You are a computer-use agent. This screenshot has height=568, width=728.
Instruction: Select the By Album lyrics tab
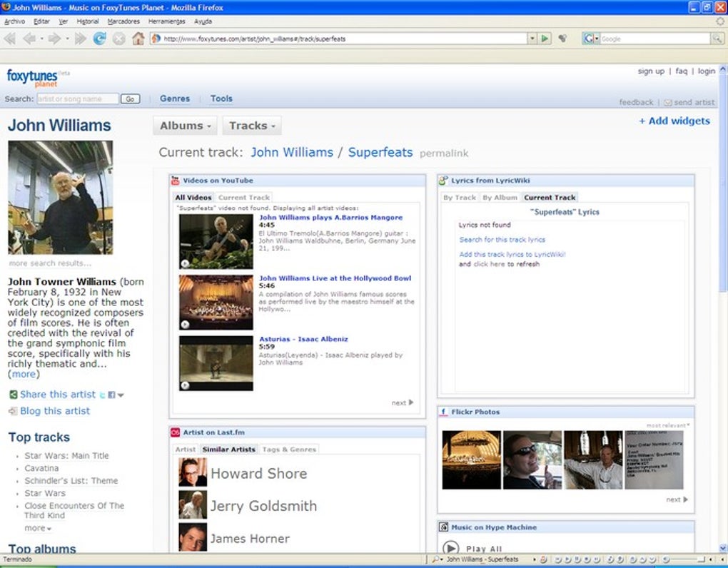coord(500,197)
